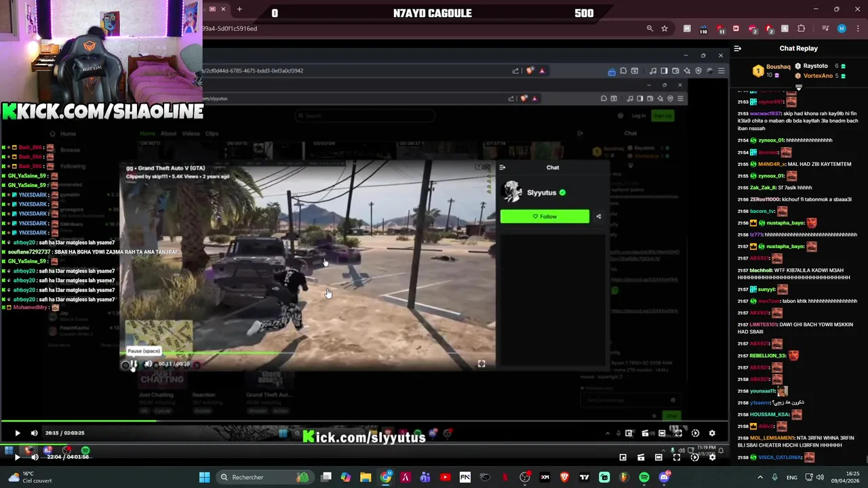Open Spotify from the taskbar
The image size is (868, 488).
tap(644, 477)
